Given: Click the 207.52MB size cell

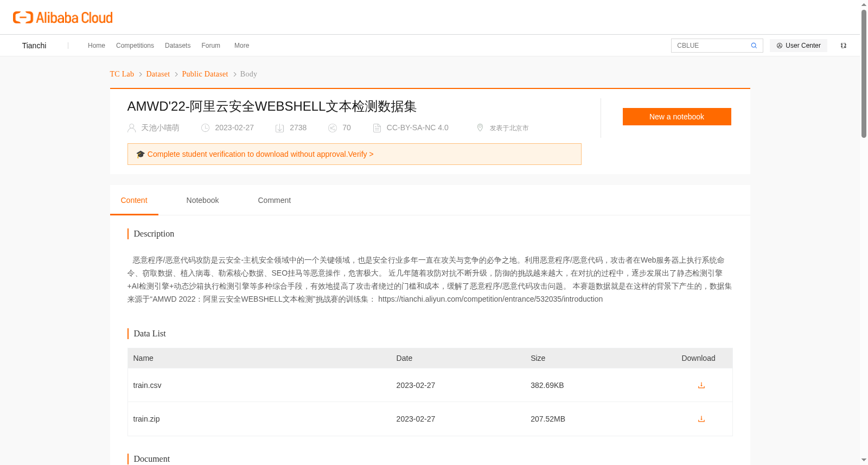Looking at the screenshot, I should pos(548,419).
